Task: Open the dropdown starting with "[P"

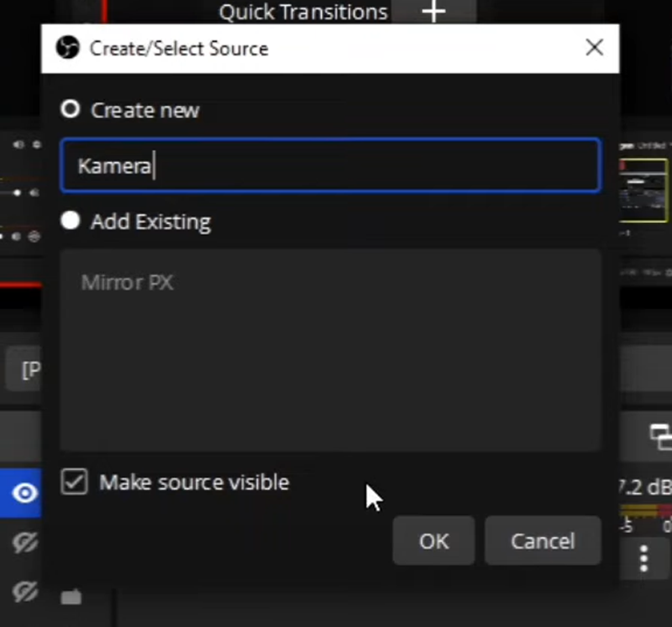Action: point(24,370)
